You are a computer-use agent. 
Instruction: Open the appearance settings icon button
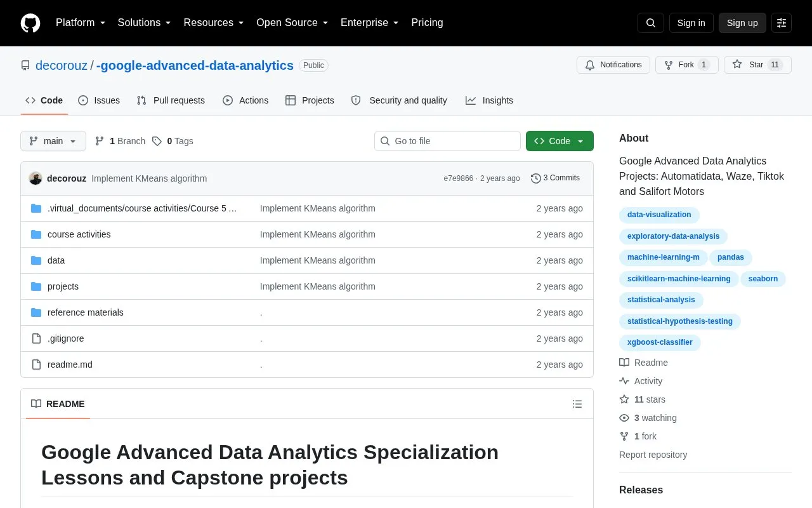click(782, 23)
